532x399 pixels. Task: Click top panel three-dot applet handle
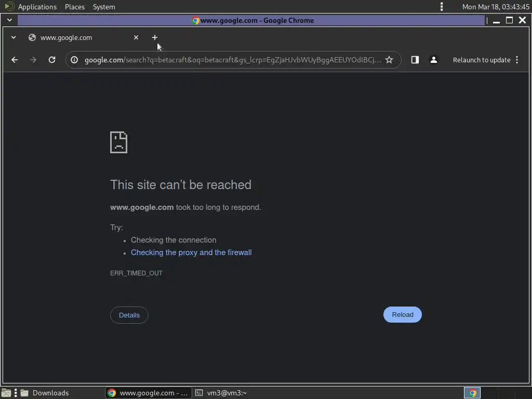pos(442,7)
